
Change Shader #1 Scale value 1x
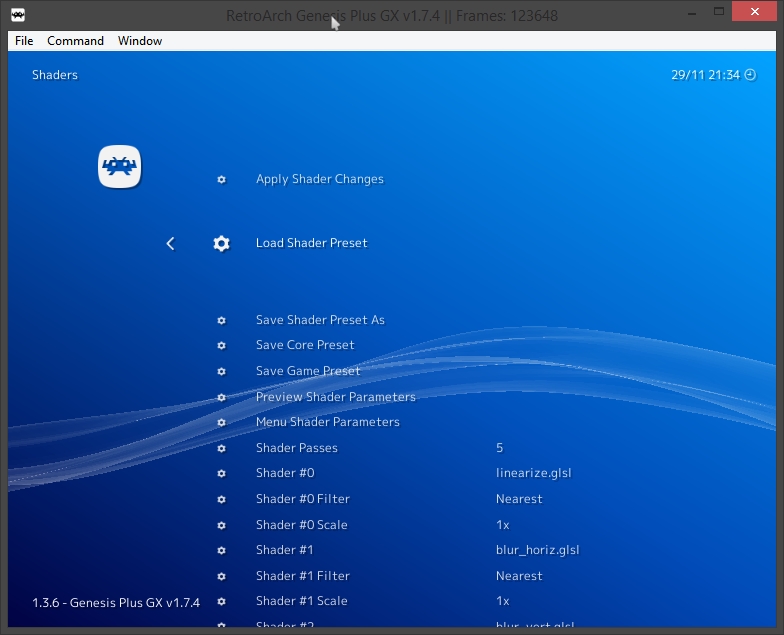coord(502,601)
